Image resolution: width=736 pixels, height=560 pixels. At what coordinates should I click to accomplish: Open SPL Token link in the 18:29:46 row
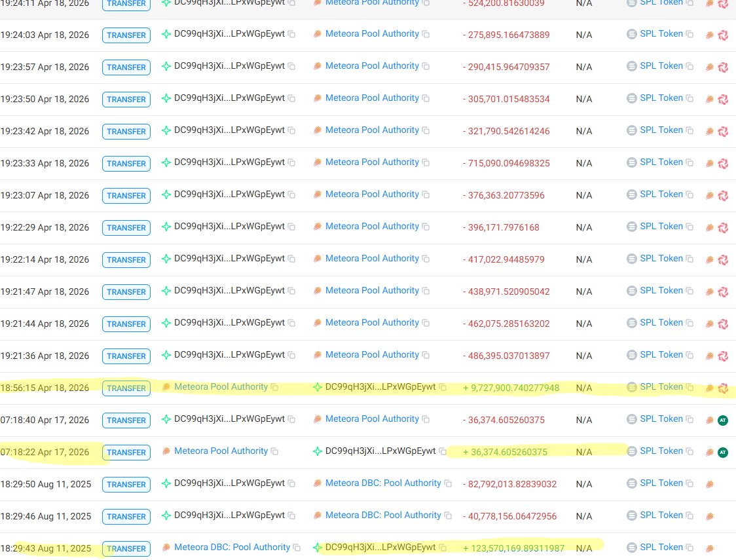point(661,515)
